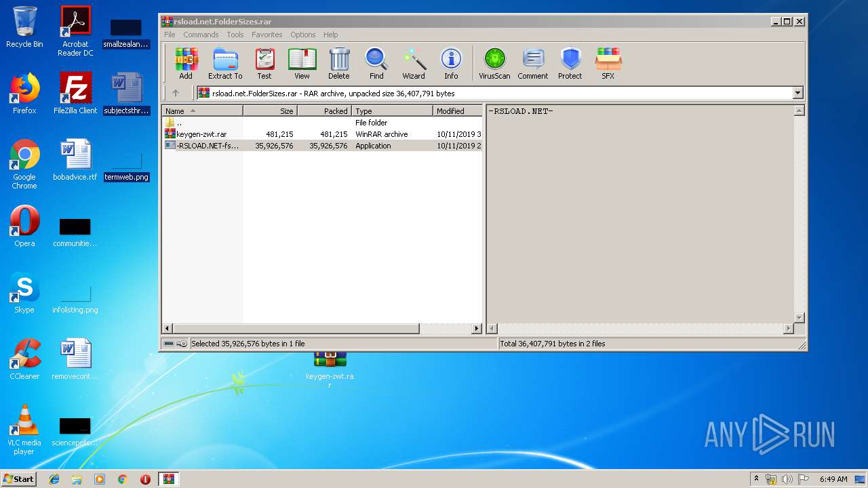Click the Delete trash can toolbar icon
The image size is (868, 488).
339,64
